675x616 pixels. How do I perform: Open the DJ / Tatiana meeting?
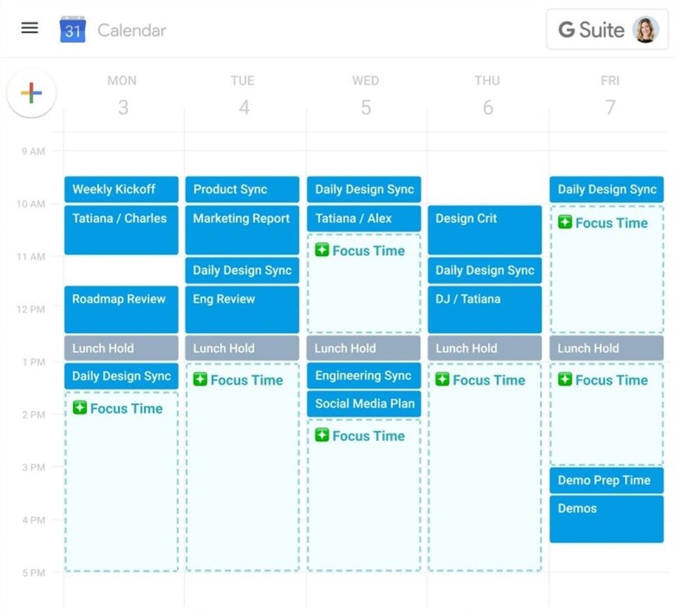[484, 309]
